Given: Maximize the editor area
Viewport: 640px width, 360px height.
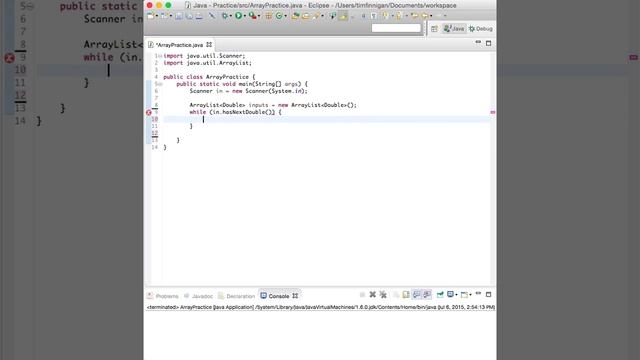Looking at the screenshot, I should click(x=489, y=43).
